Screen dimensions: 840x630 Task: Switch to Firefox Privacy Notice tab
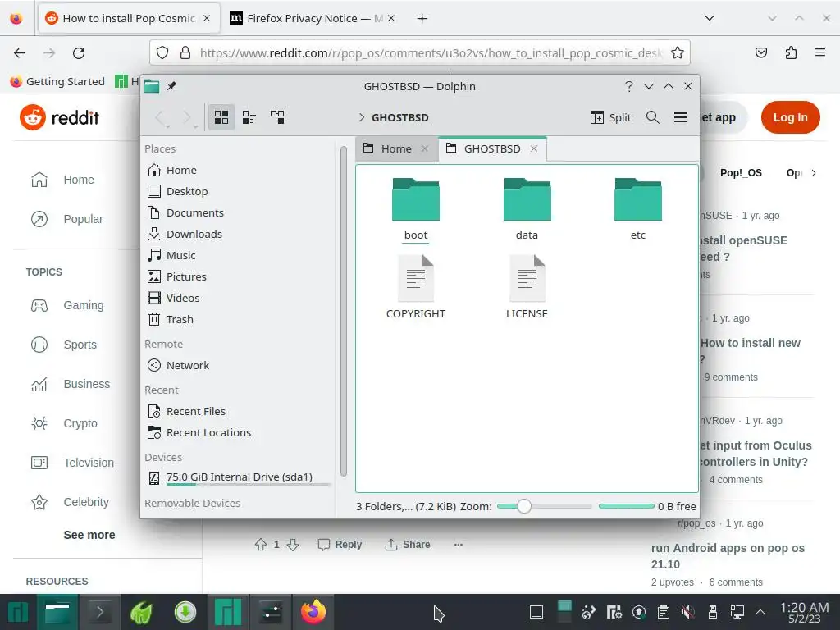point(312,18)
